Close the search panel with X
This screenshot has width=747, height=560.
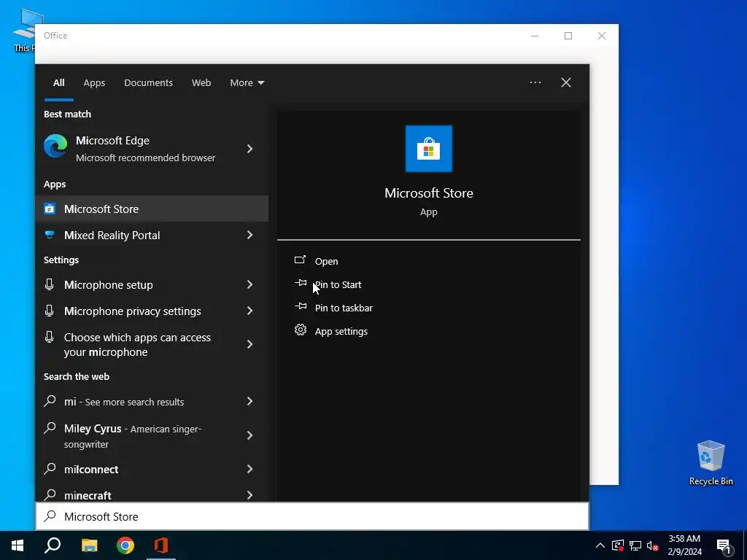[x=566, y=82]
